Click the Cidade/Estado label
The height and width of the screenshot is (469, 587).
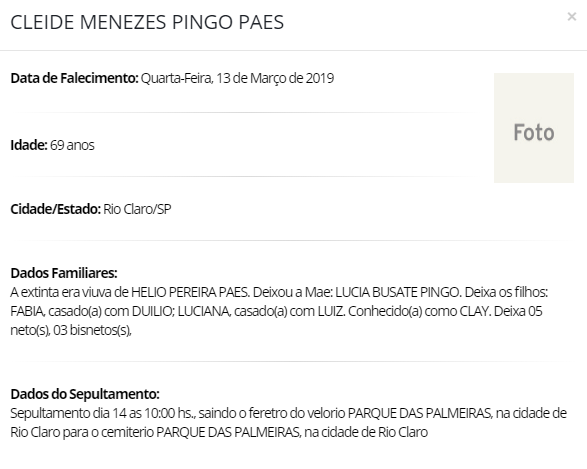click(55, 209)
